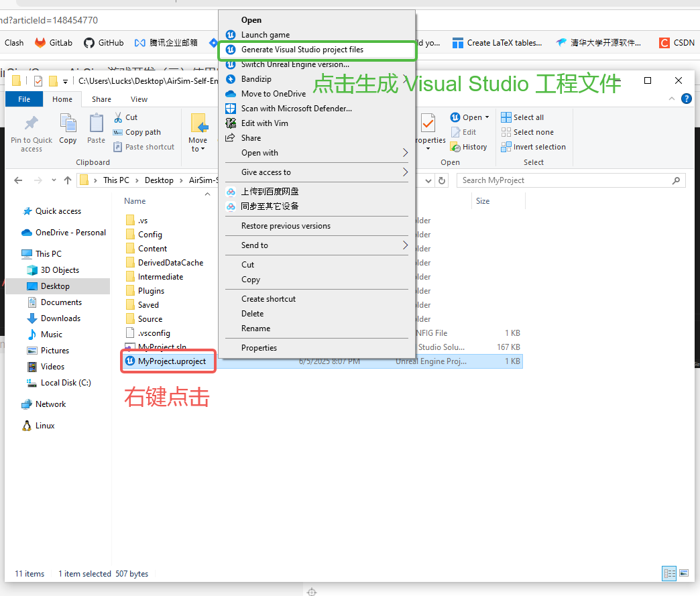Click Generate Visual Studio project files
This screenshot has width=700, height=596.
pos(316,50)
